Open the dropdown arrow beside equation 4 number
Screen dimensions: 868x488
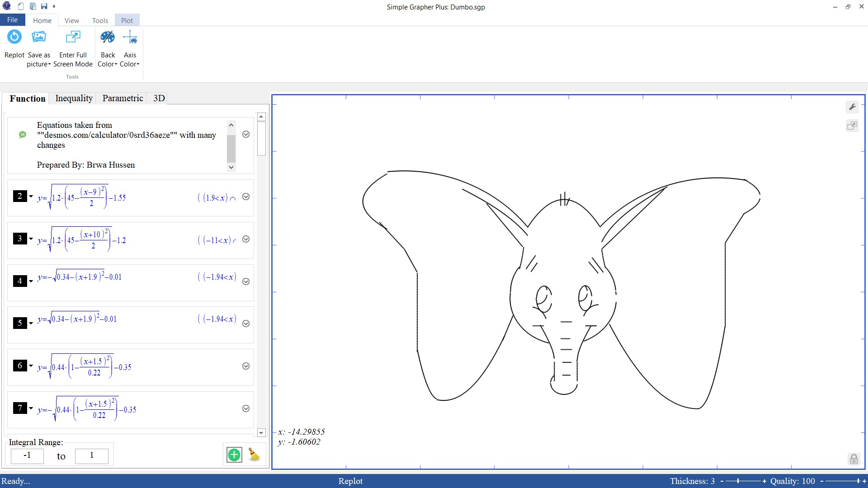pos(31,281)
